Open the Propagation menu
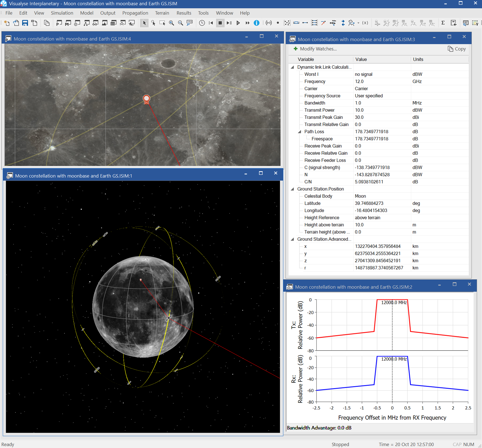 [x=135, y=13]
